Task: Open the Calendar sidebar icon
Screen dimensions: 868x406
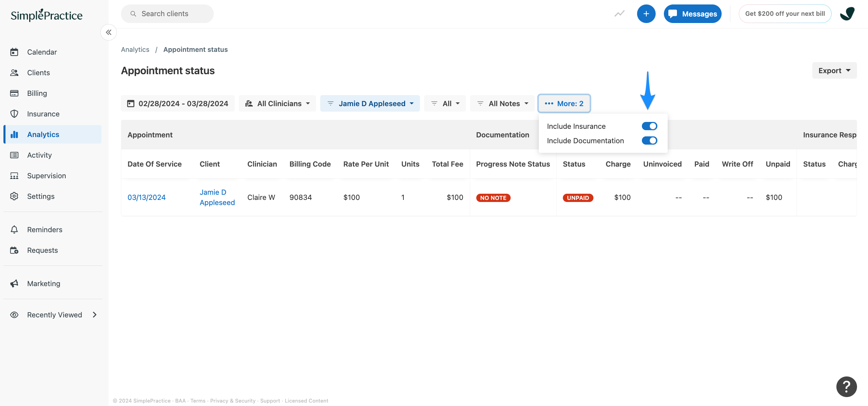Action: coord(14,52)
